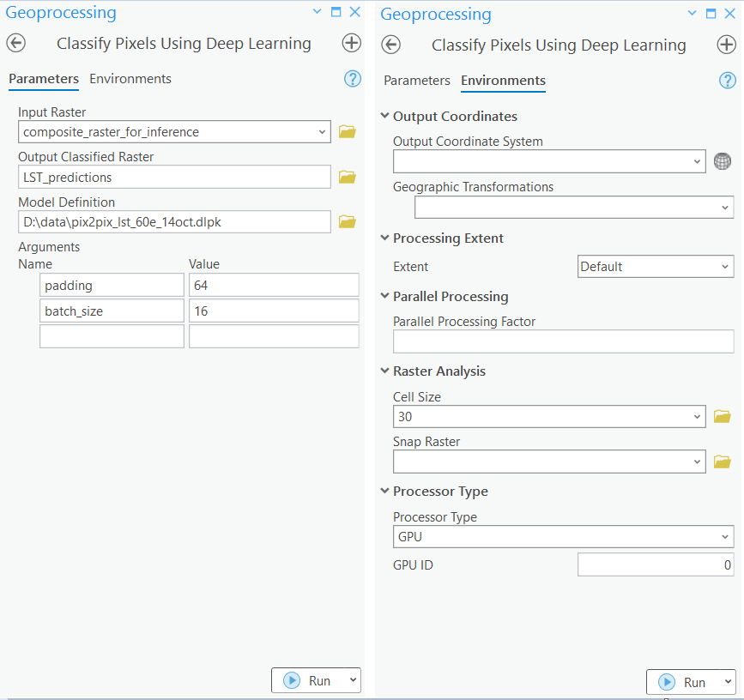Expand the Input Raster dropdown list
The width and height of the screenshot is (744, 700).
coord(322,132)
